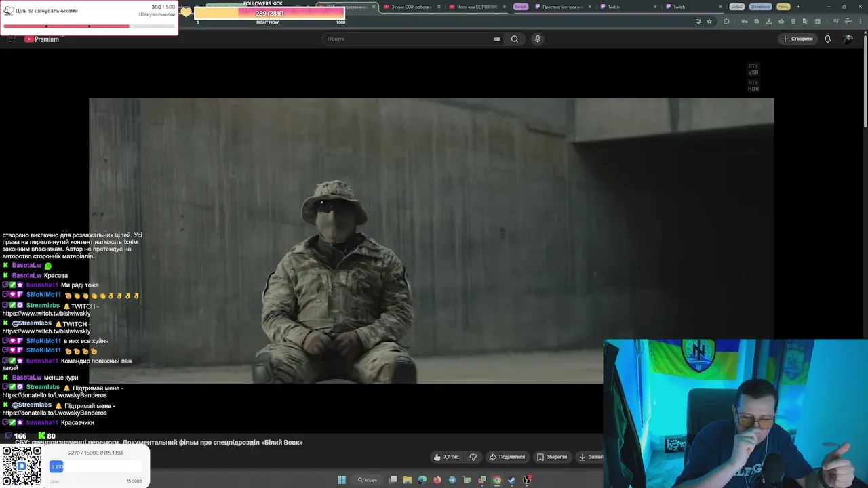Open Google Chrome taskbar icon
This screenshot has height=488, width=868.
pyautogui.click(x=497, y=480)
